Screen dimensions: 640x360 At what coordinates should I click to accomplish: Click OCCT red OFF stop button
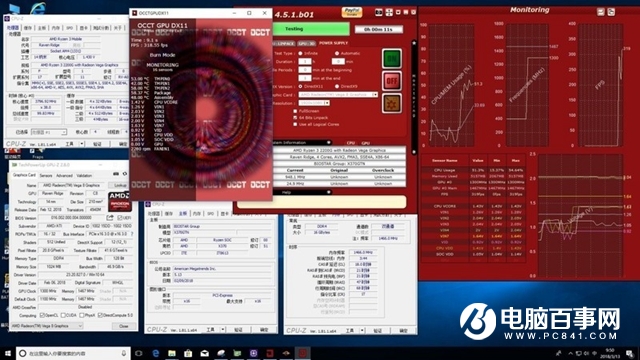tap(391, 81)
